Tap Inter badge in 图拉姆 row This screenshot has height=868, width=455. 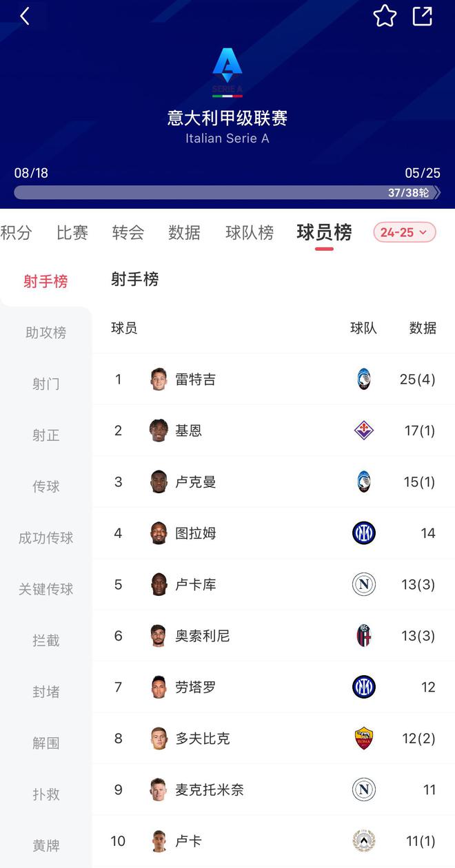click(364, 533)
